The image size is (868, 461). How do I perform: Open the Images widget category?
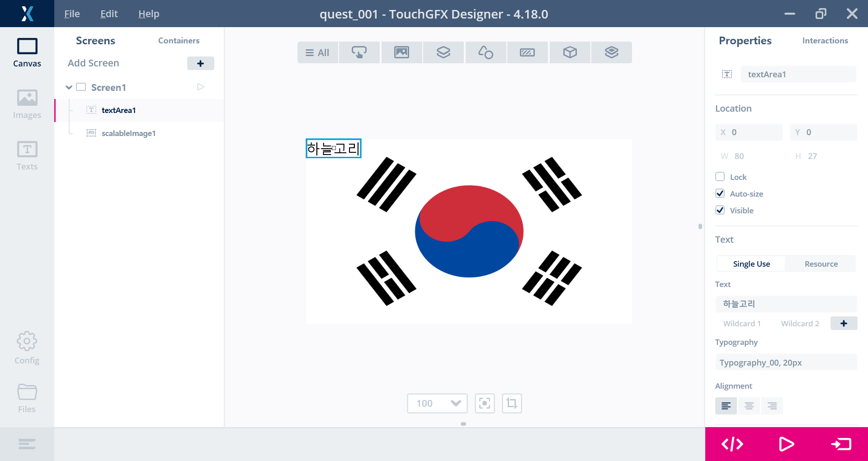(401, 52)
